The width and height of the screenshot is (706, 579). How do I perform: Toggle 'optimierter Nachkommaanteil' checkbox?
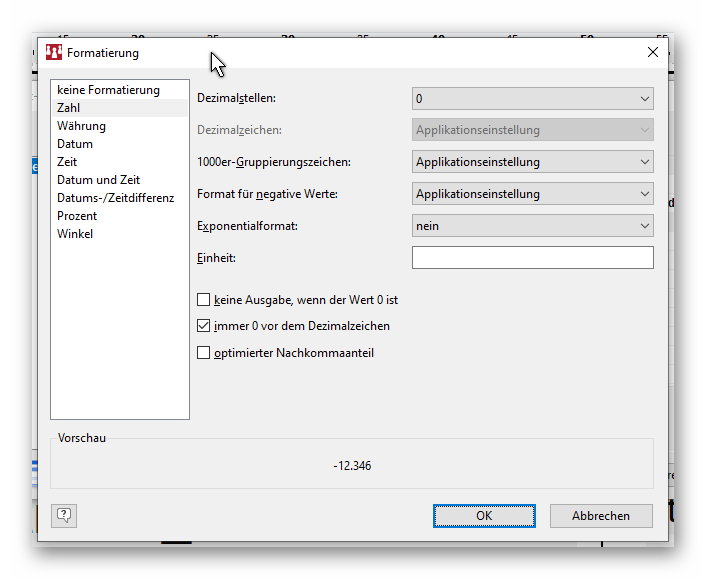click(x=204, y=353)
